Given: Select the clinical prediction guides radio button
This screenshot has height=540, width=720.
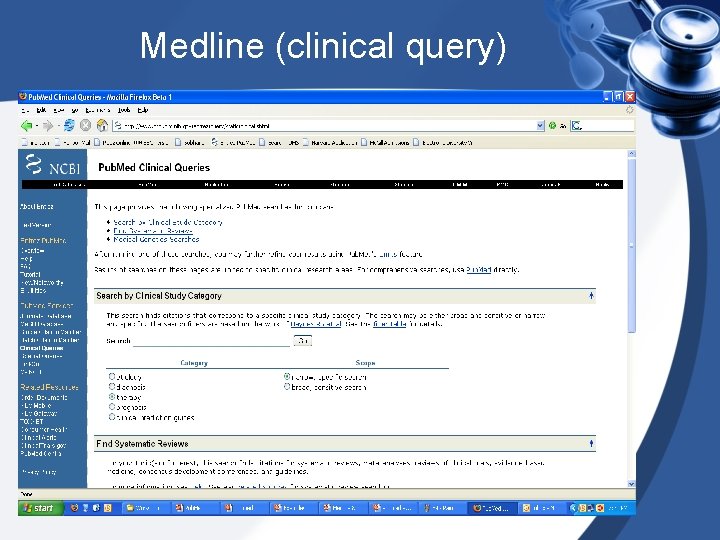Looking at the screenshot, I should 112,417.
